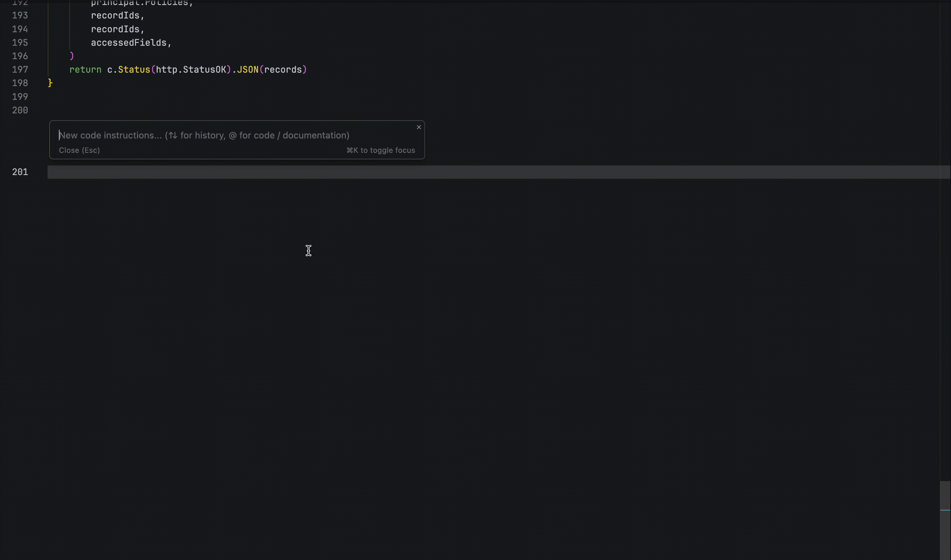Viewport: 951px width, 560px height.
Task: Click recordIds on line 194
Action: 115,29
